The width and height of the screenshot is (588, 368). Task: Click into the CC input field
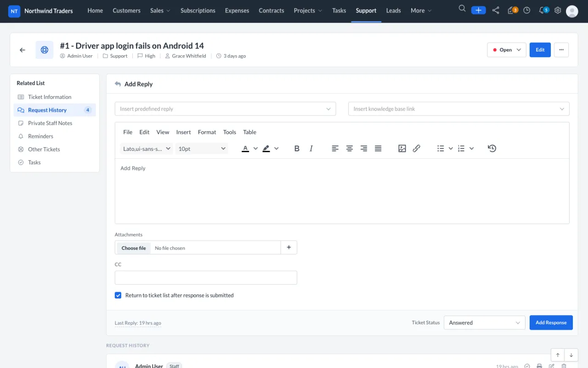tap(206, 278)
